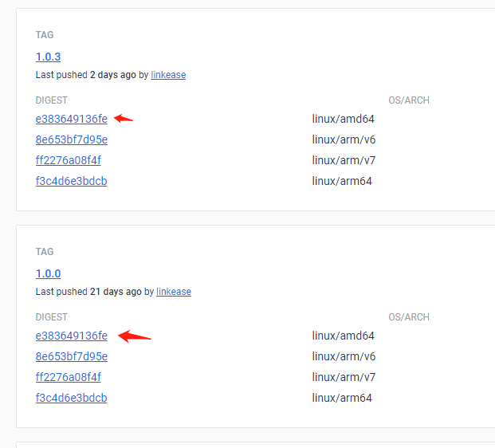Open the 1.0.0 tag link
The width and height of the screenshot is (495, 448).
[48, 273]
